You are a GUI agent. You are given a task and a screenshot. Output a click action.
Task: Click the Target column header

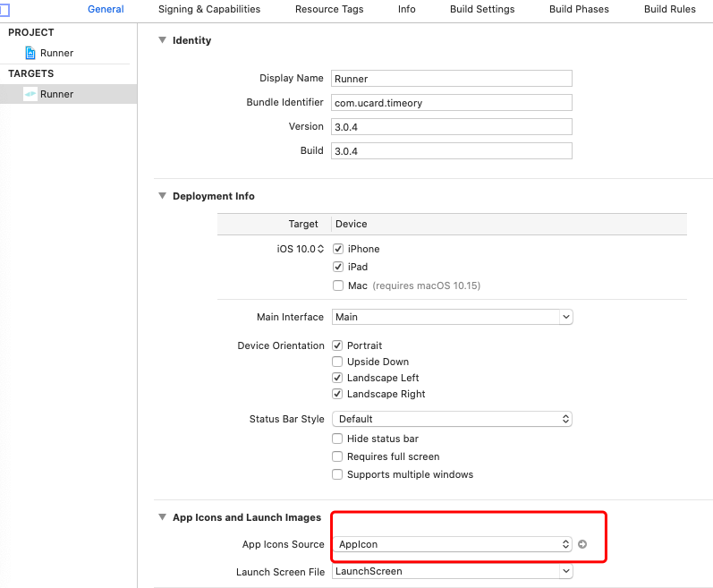coord(303,224)
